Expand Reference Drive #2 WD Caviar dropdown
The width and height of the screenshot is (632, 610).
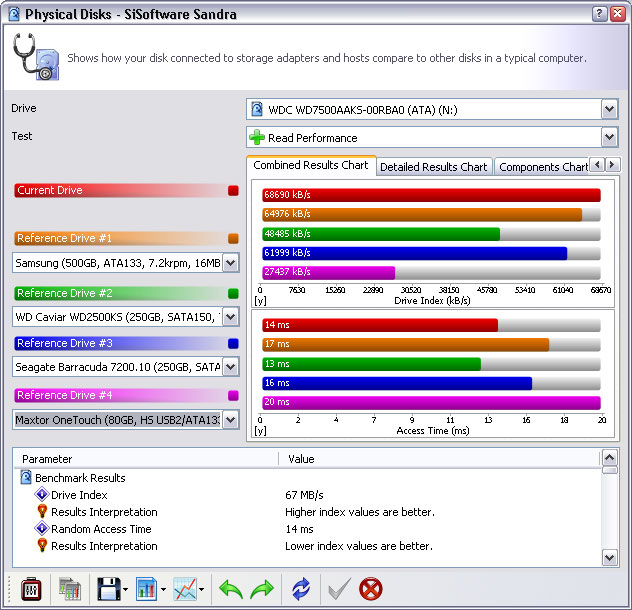[231, 317]
